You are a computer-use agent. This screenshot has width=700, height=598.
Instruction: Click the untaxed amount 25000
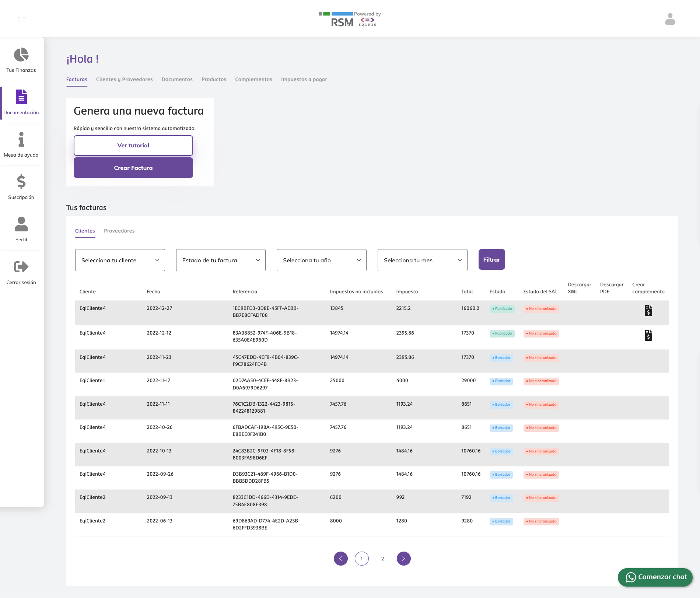pyautogui.click(x=337, y=381)
